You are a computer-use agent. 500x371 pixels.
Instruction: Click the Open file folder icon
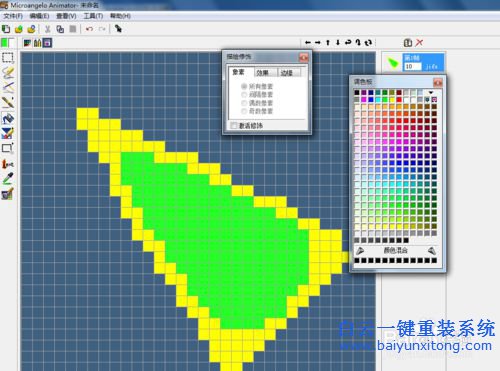tap(19, 29)
